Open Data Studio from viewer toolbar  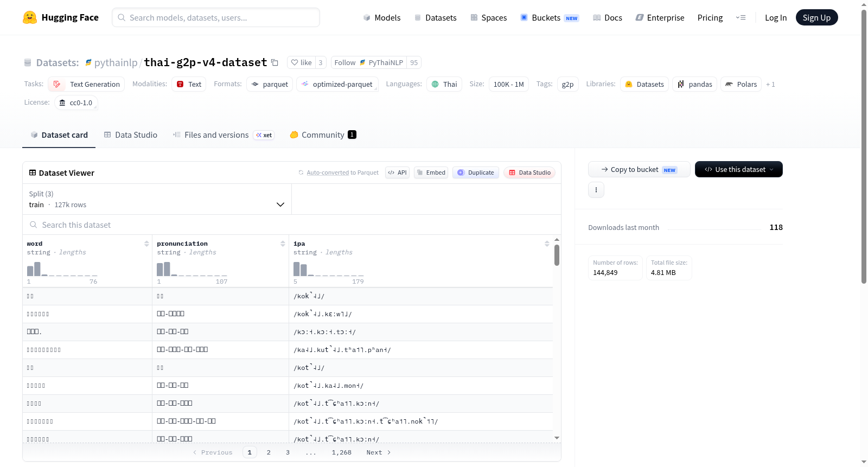pyautogui.click(x=529, y=172)
